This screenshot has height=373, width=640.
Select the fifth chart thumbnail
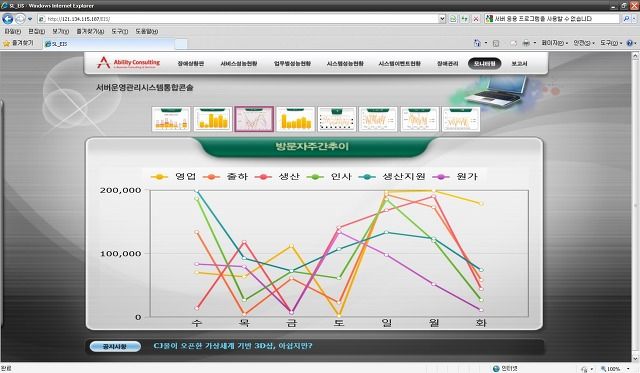tap(337, 119)
